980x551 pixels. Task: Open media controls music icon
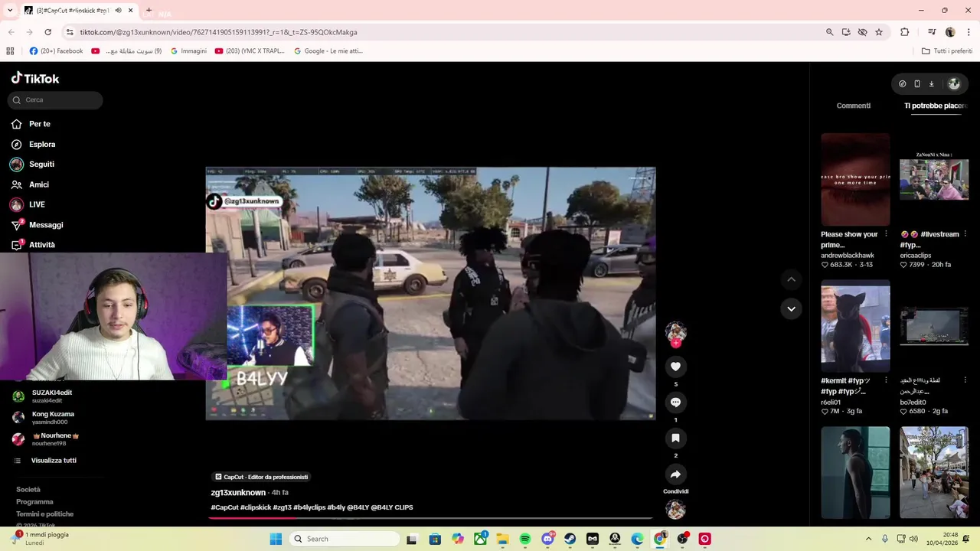click(932, 32)
